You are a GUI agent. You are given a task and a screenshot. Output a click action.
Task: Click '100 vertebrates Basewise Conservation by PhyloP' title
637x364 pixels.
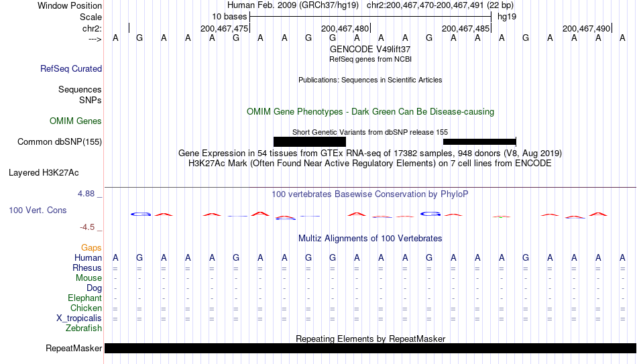[x=370, y=194]
